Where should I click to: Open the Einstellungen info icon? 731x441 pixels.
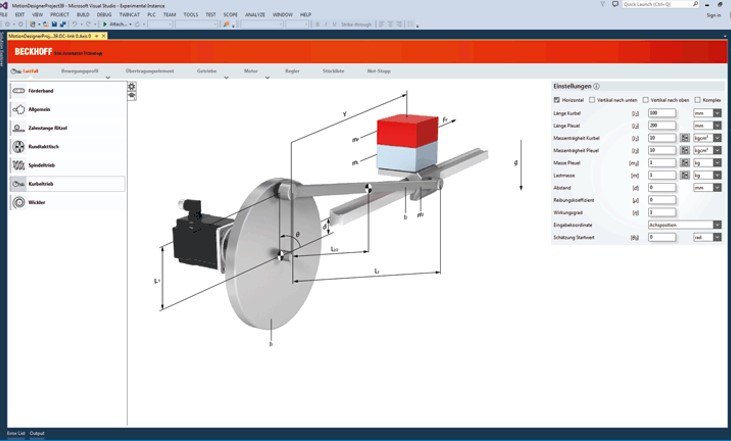(597, 86)
